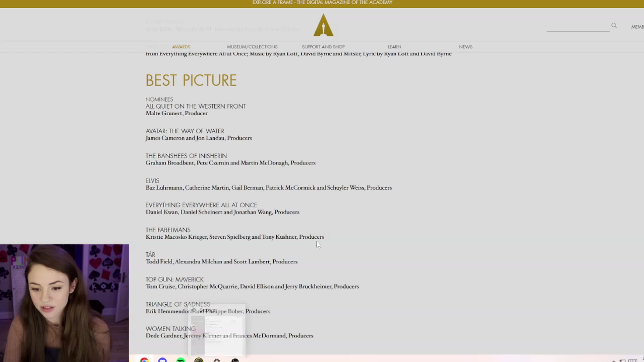644x362 pixels.
Task: Click Todd Field producers credit line
Action: click(221, 262)
